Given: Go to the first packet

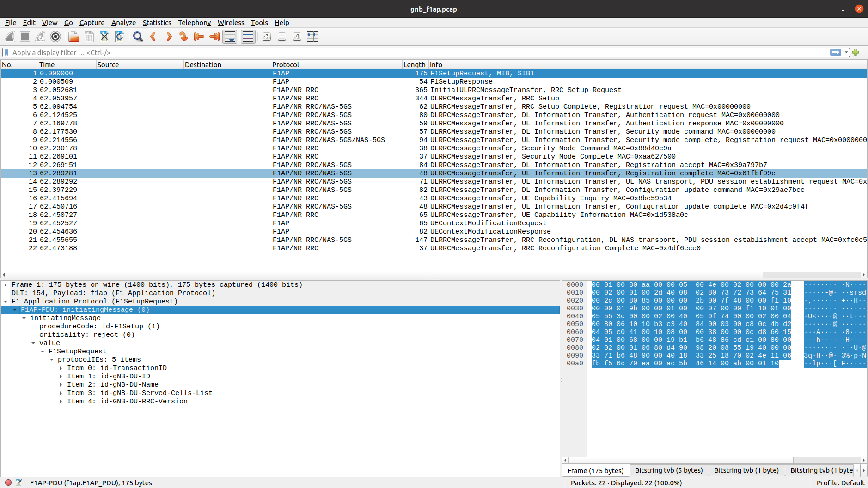Looking at the screenshot, I should (x=199, y=37).
